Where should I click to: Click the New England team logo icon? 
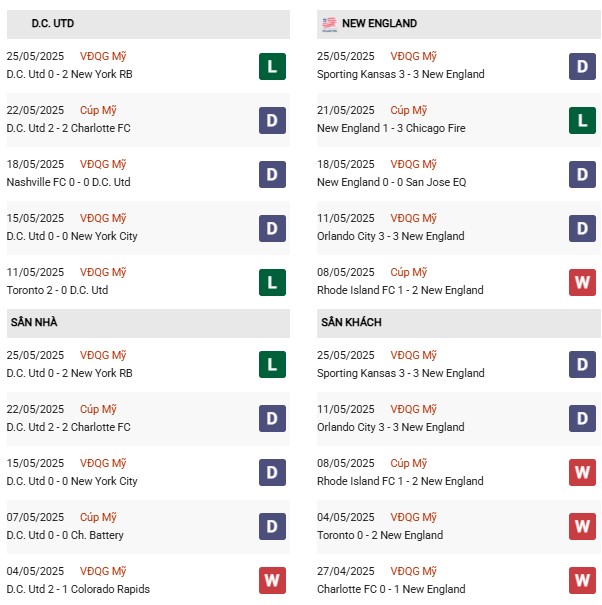(329, 24)
